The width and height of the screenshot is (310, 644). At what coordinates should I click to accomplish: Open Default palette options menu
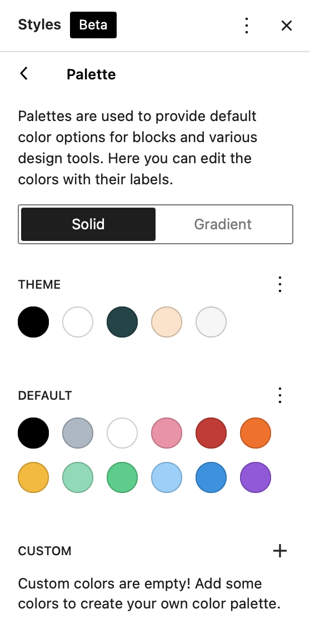[280, 395]
